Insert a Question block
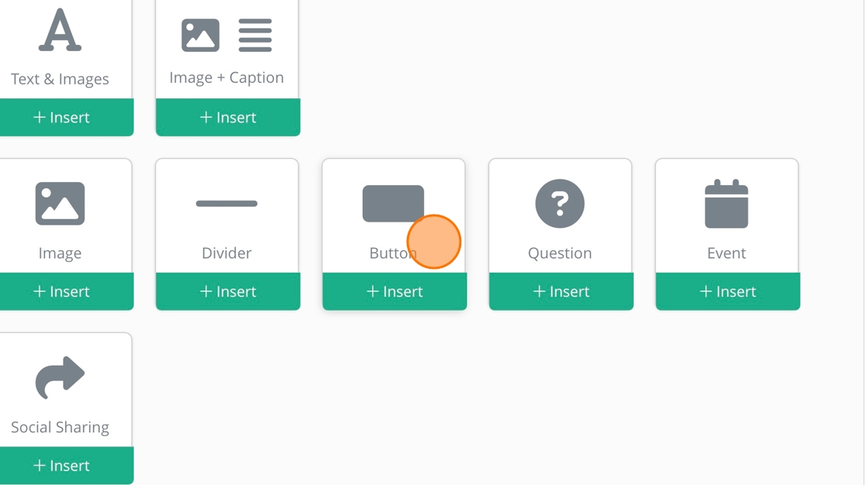The width and height of the screenshot is (868, 485). point(561,292)
